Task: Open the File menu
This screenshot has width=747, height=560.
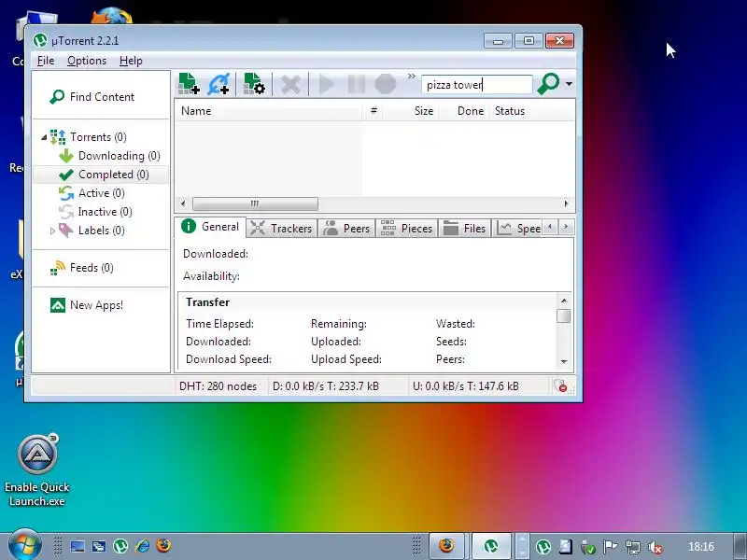Action: (46, 61)
